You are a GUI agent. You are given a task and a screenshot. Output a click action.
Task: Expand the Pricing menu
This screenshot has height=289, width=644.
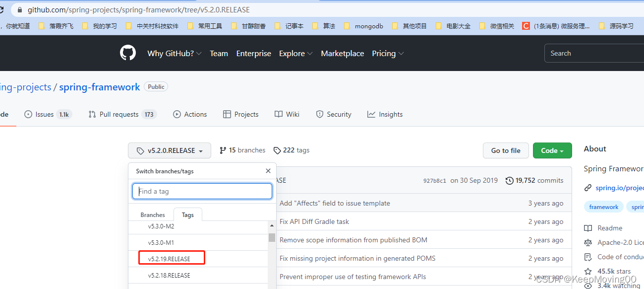click(x=388, y=53)
